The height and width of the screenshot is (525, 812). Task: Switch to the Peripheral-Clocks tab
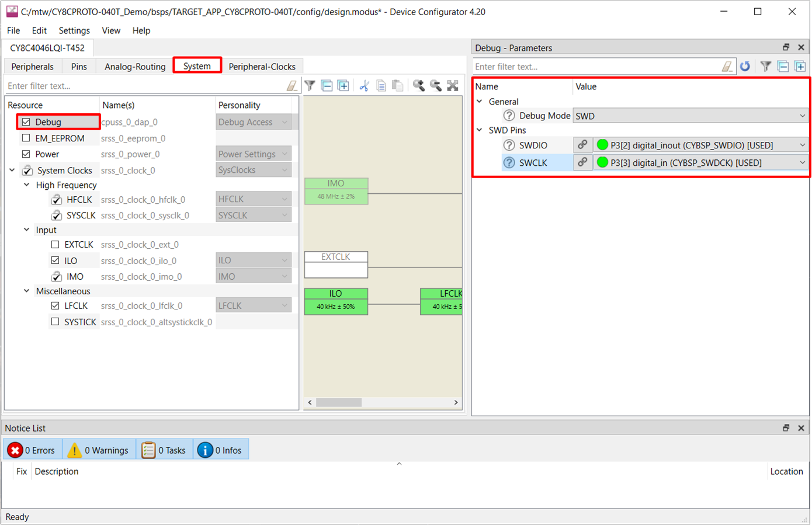(262, 67)
